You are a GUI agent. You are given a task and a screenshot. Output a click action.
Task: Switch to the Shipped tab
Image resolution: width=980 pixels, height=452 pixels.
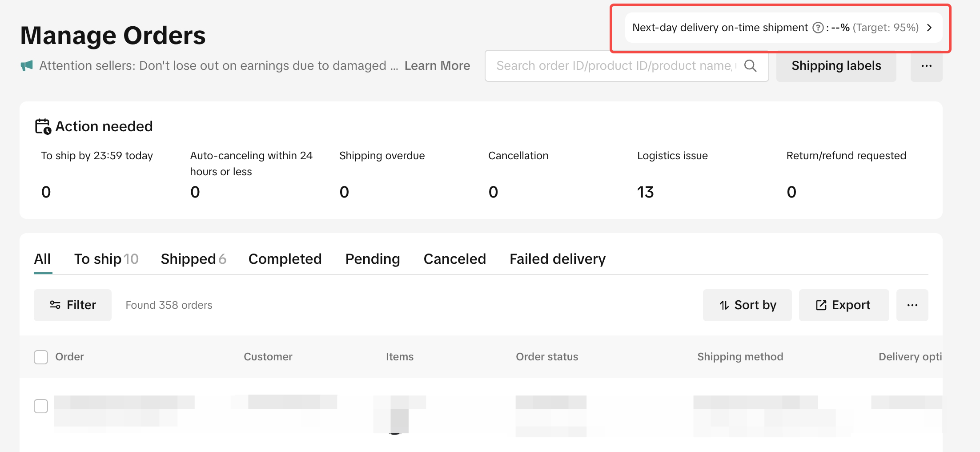(x=193, y=259)
